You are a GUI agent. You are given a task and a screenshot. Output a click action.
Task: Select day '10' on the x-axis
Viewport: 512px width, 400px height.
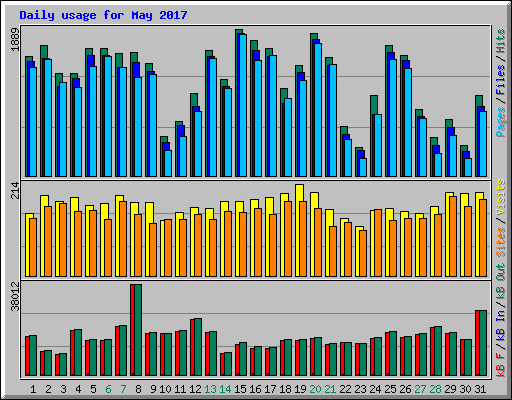pyautogui.click(x=165, y=389)
